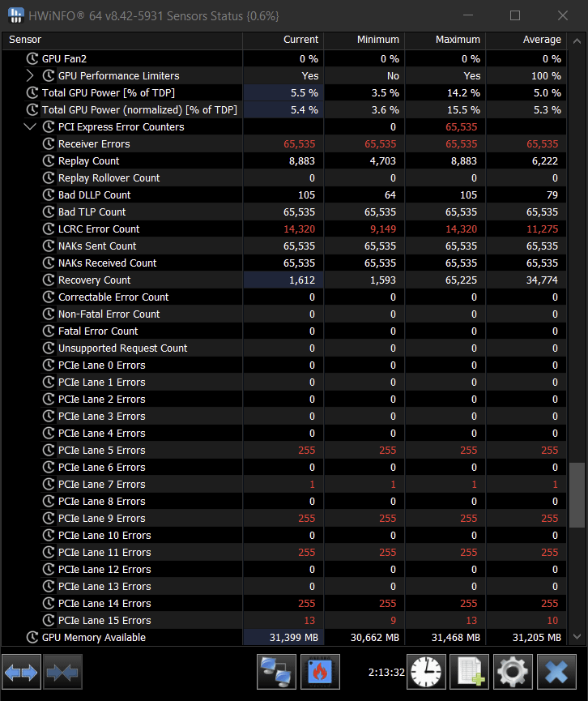The image size is (588, 701).
Task: Expand the GPU Performance Limiters row
Action: click(31, 76)
